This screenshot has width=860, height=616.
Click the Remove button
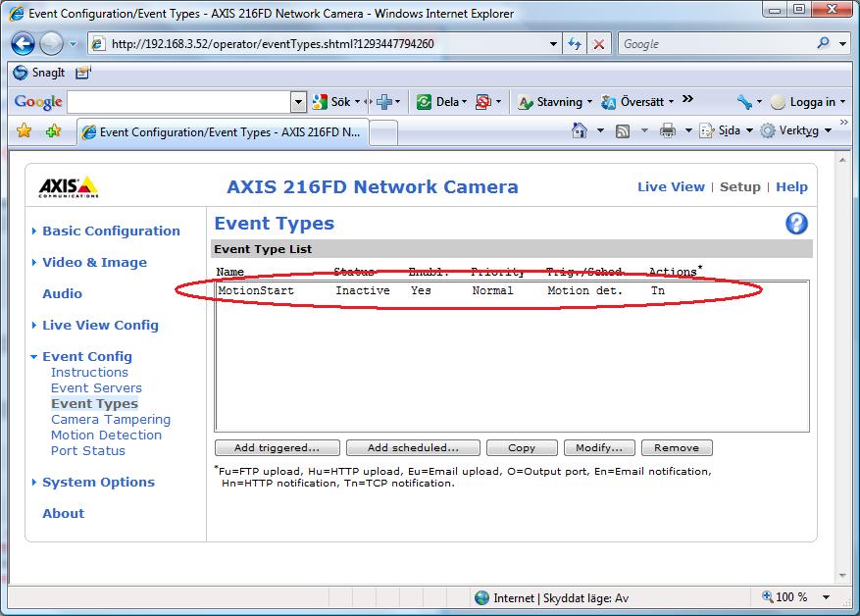point(677,447)
